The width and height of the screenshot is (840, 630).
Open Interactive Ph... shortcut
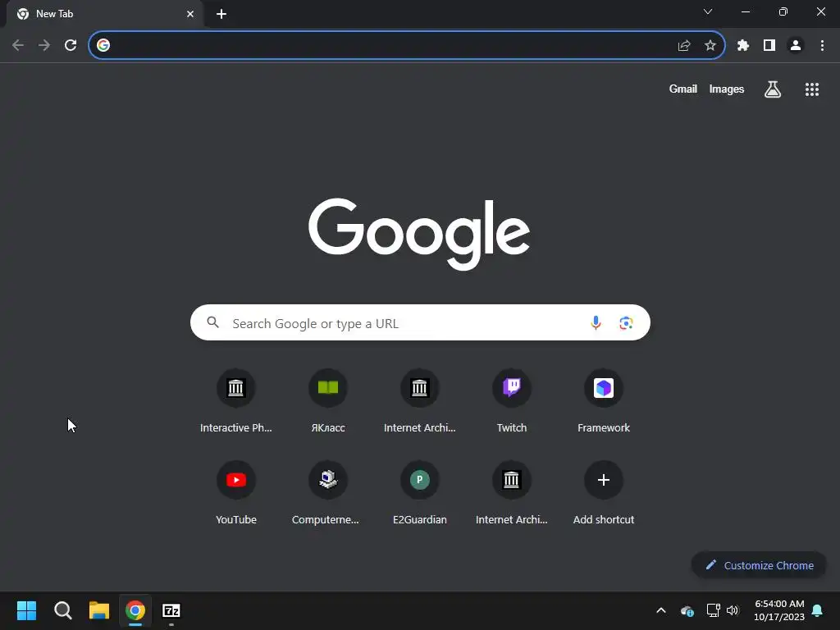coord(235,399)
